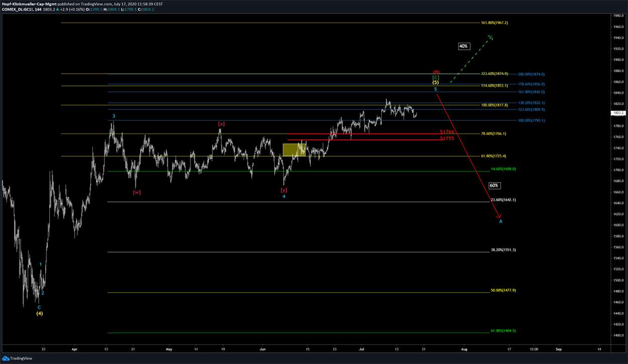
Task: Click the pink [y] wave marker
Action: (284, 190)
